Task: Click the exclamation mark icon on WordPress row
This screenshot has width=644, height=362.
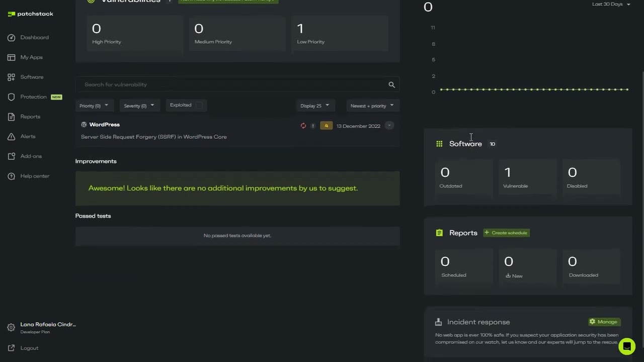Action: pos(313,126)
